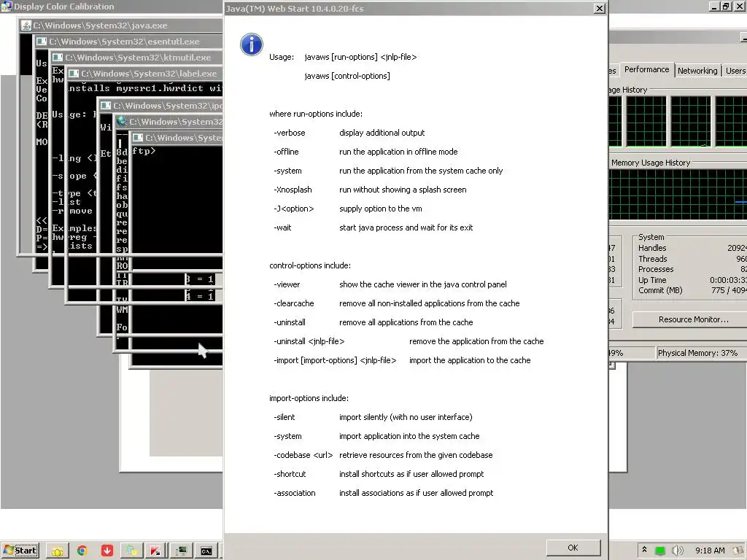Click the 9:18 AM system clock
The height and width of the screenshot is (560, 747).
coord(710,551)
